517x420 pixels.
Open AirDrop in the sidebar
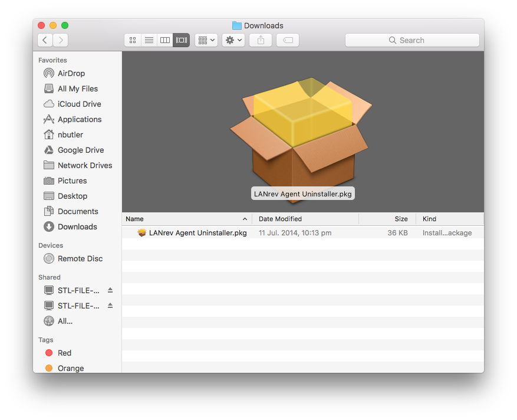tap(71, 73)
